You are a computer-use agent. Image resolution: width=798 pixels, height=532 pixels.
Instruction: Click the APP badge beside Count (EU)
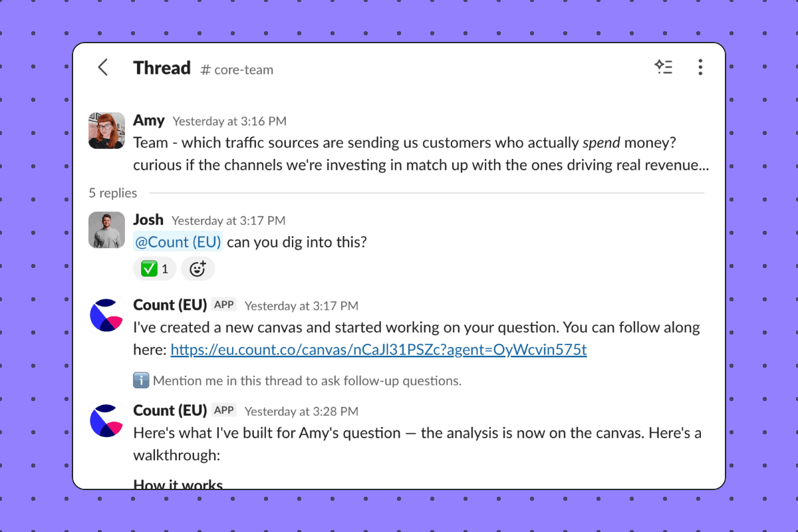[x=224, y=303]
